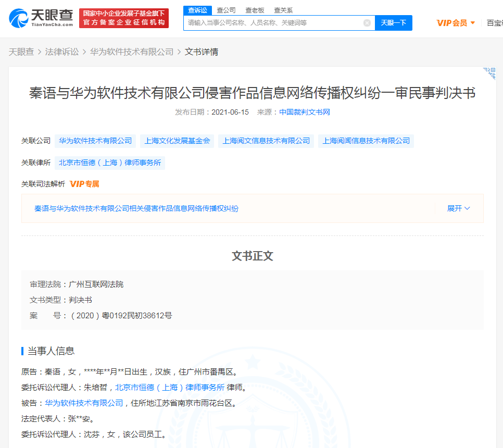Open related company 上海阅闻信息技术有限公司

366,141
